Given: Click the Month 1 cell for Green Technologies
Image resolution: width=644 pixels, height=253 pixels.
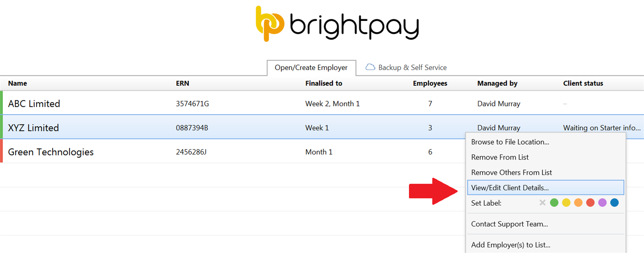Looking at the screenshot, I should [319, 152].
